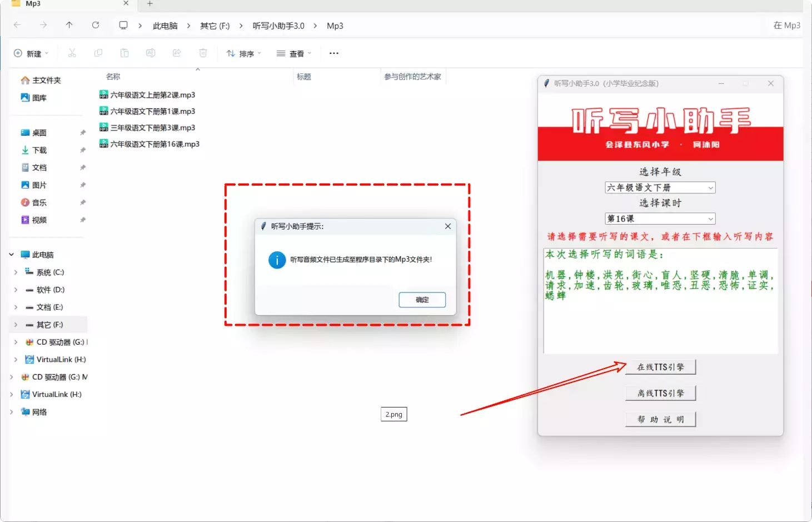This screenshot has width=812, height=522.
Task: Expand 此电脑 in the sidebar tree
Action: (11, 254)
